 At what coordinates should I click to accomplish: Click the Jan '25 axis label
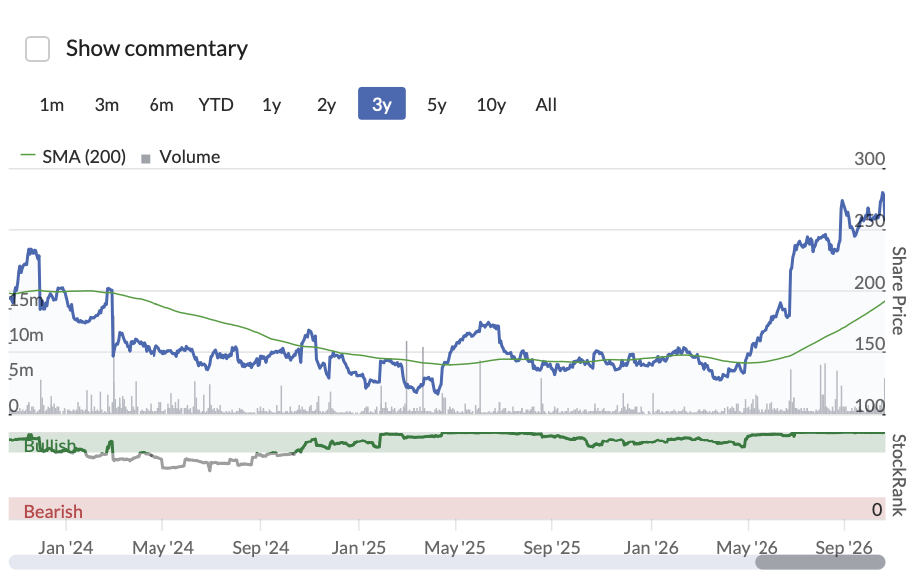359,548
